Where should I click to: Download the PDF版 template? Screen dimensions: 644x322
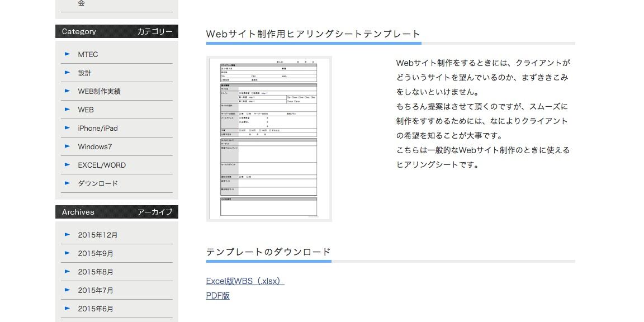(x=218, y=296)
